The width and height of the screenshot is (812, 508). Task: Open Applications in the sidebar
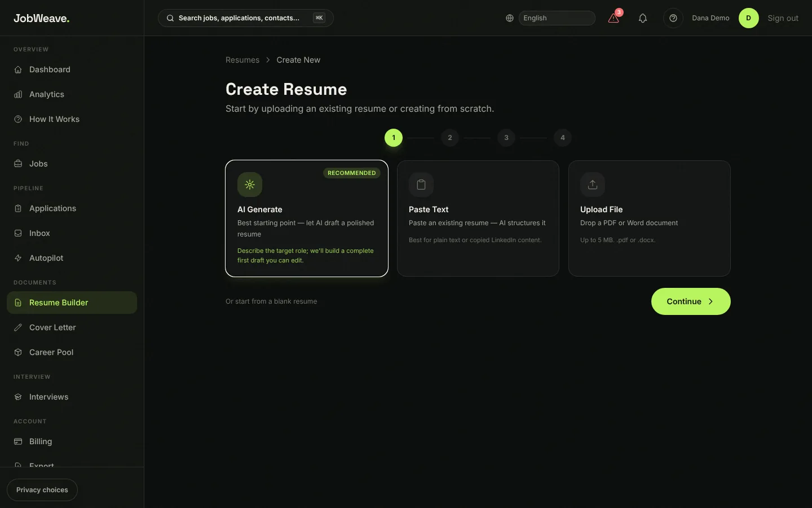72,208
